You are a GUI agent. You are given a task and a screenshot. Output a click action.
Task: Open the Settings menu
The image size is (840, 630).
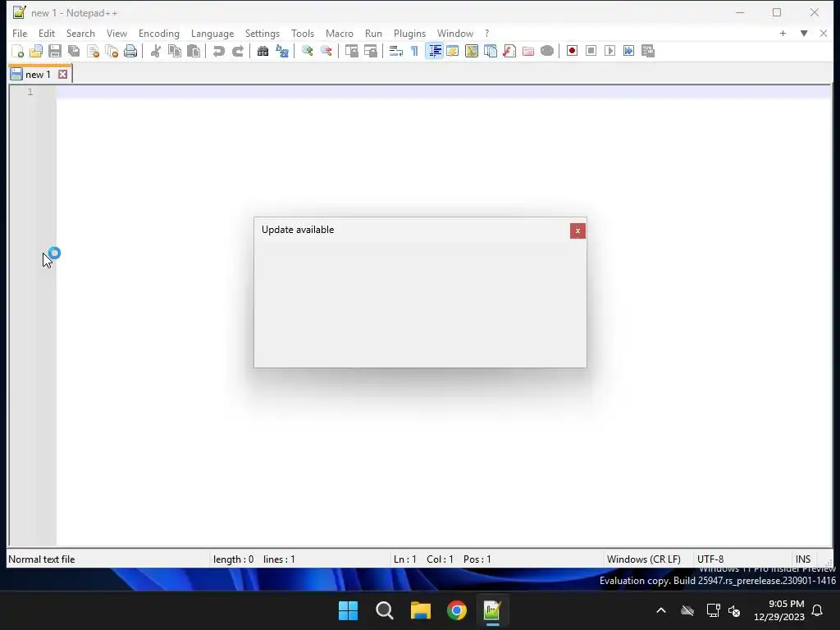click(x=262, y=33)
